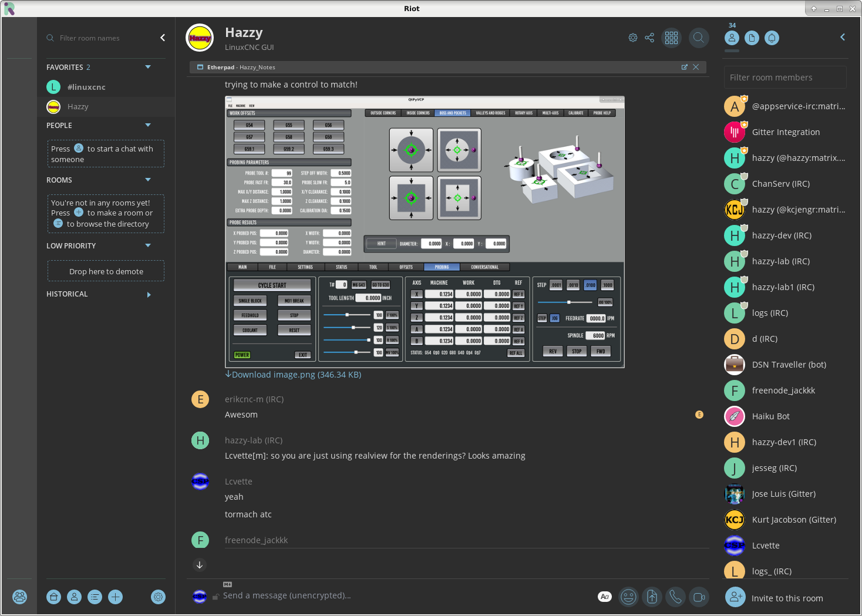862x616 pixels.
Task: Select member @appservice-irc:matri...
Action: click(x=784, y=106)
